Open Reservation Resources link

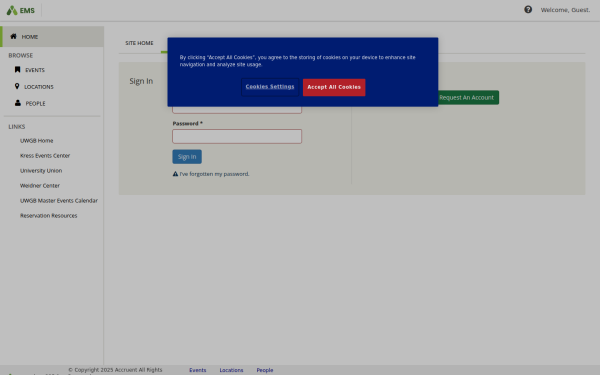(x=49, y=215)
